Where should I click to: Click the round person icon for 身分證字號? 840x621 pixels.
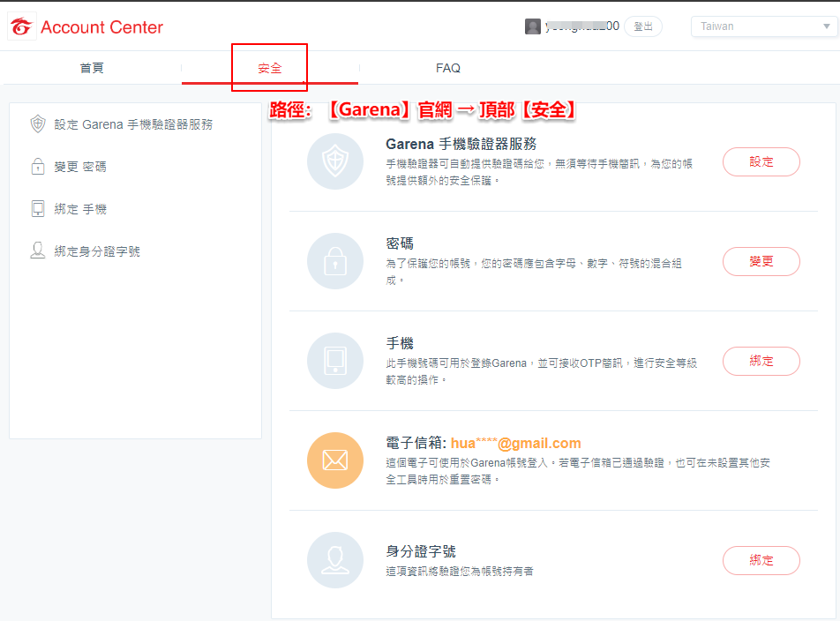click(335, 560)
